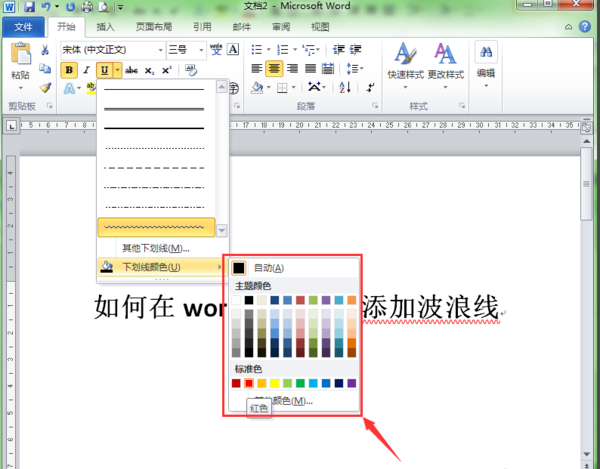Click Decrease Indent icon
The width and height of the screenshot is (600, 469).
(339, 49)
